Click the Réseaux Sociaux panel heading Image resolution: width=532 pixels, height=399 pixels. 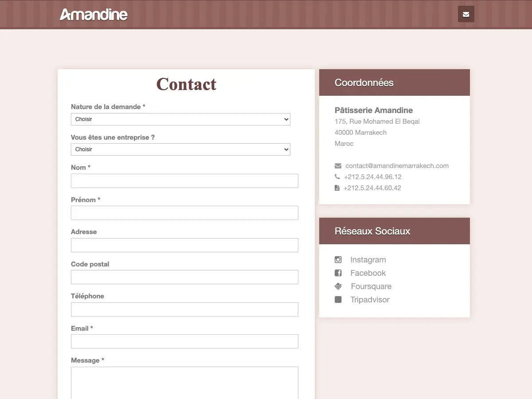point(372,231)
